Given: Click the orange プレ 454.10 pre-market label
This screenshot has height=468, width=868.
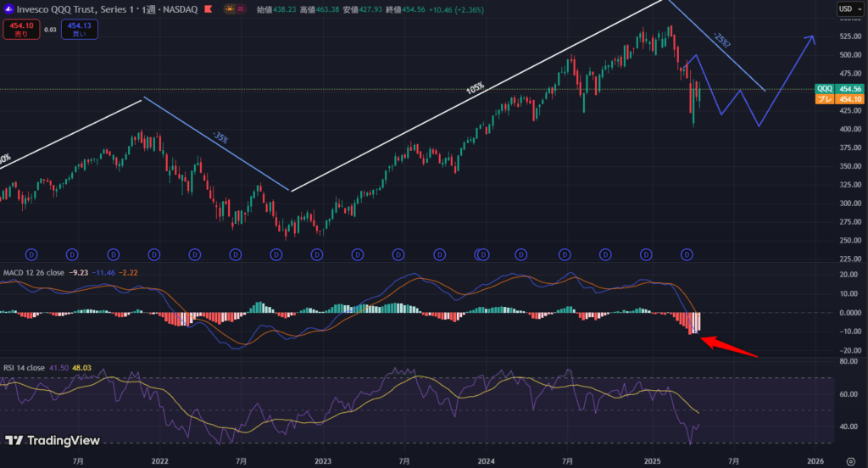Looking at the screenshot, I should (x=839, y=99).
